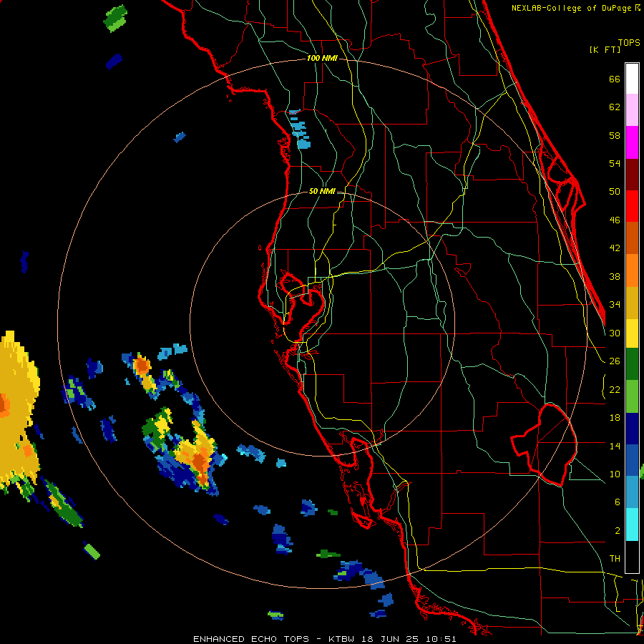Select the dark red legend swatch

632,175
